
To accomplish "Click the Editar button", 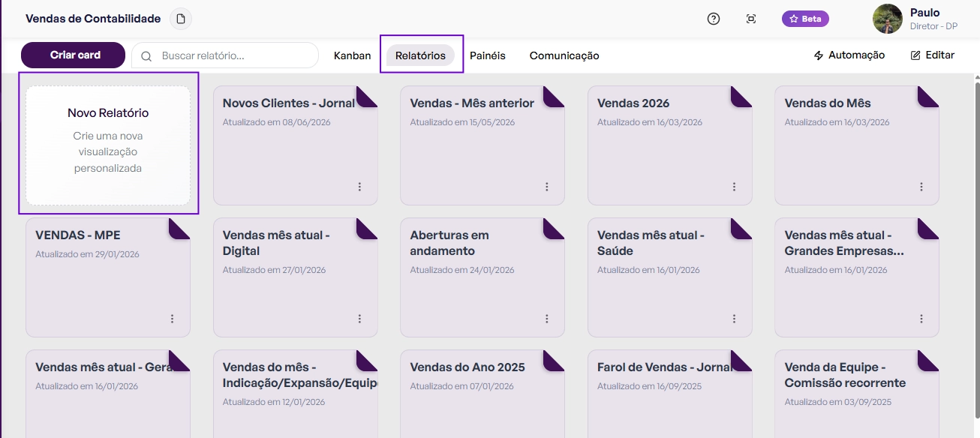I will [933, 55].
